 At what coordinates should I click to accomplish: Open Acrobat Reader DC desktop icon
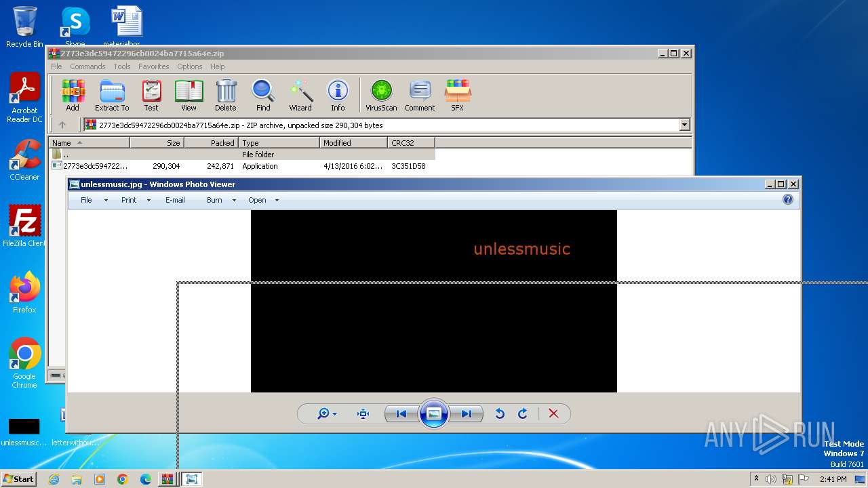point(24,98)
